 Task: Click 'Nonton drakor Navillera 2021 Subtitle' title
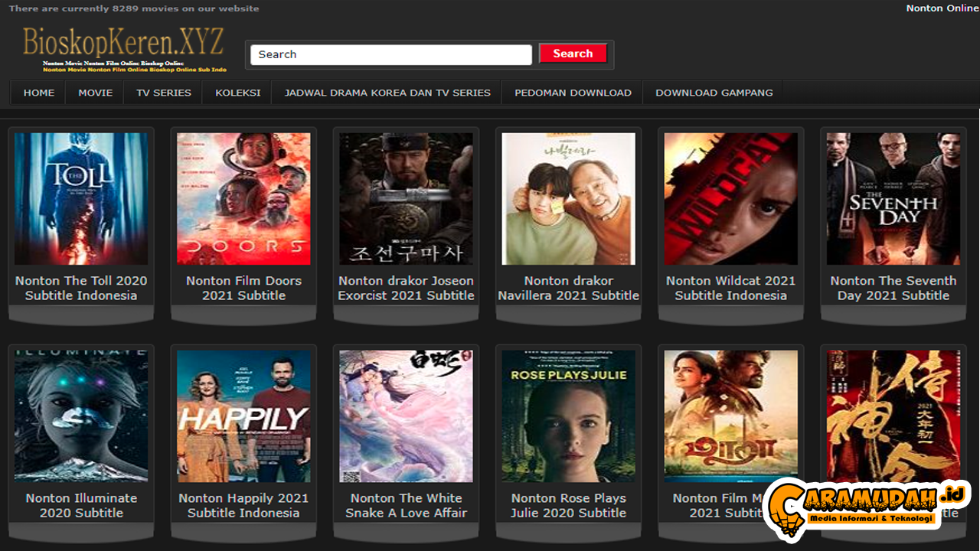pos(568,288)
